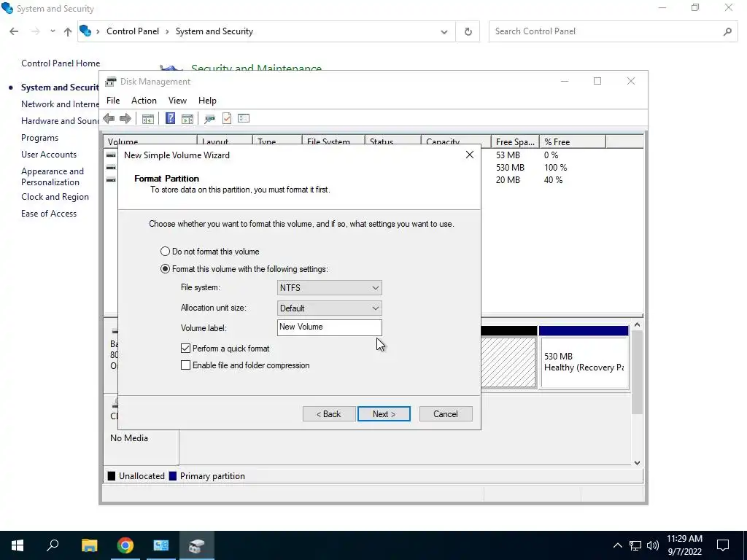Click the properties checkmark page toolbar icon
Viewport: 747px width, 560px height.
point(227,118)
